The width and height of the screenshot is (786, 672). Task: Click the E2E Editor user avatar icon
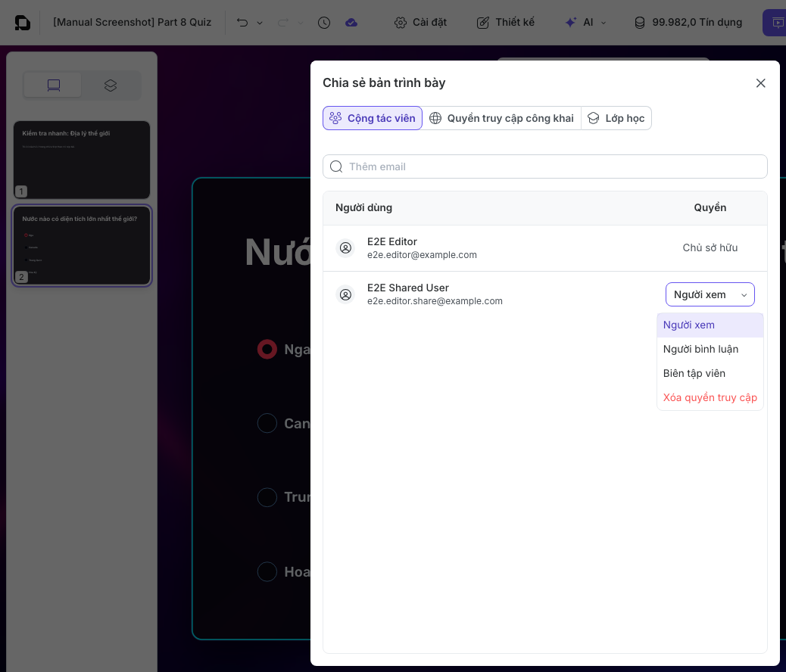[x=345, y=247]
